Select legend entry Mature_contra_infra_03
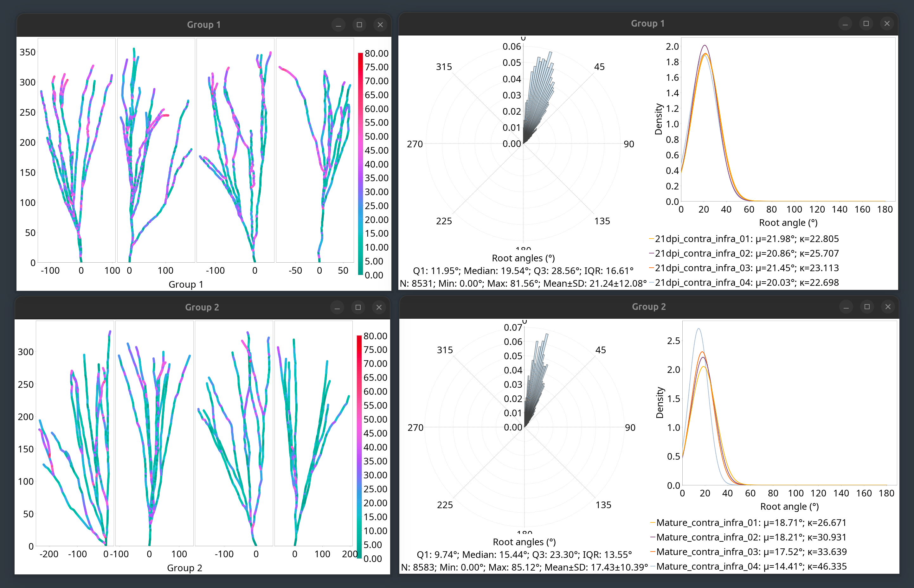The height and width of the screenshot is (588, 914). (748, 552)
